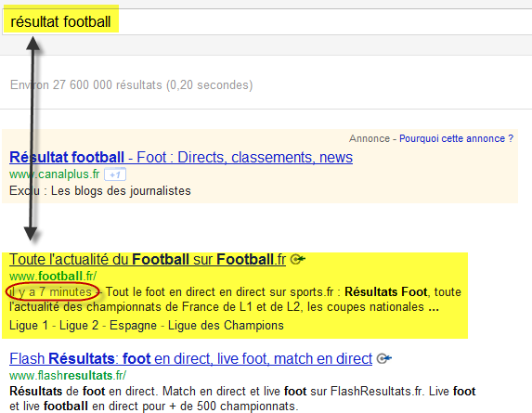Open the Flash Résultats result preview icon
The image size is (532, 413).
point(384,358)
